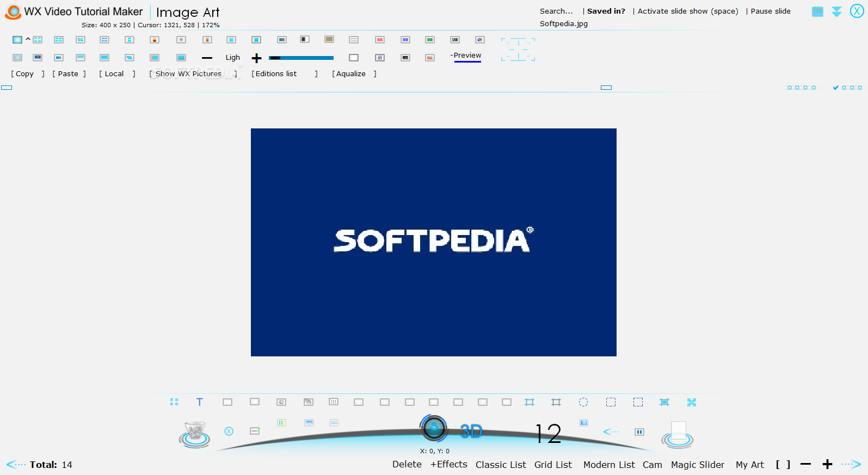Increase light with the plus button
The height and width of the screenshot is (475, 868).
click(x=257, y=58)
